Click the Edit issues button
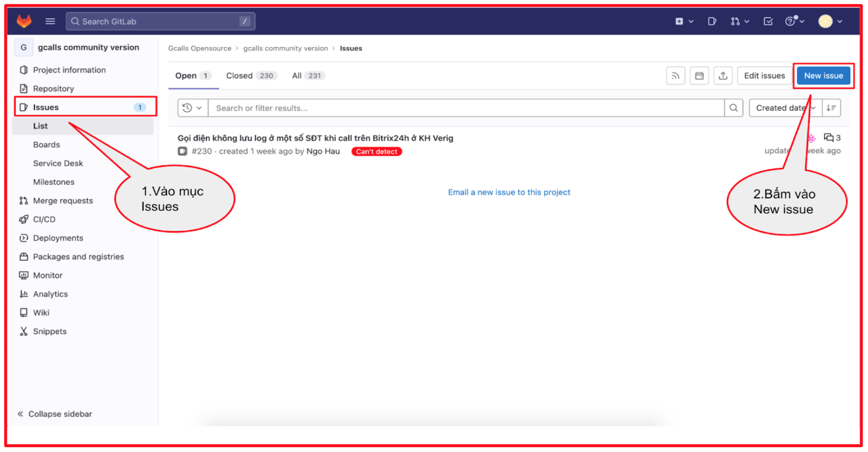The image size is (868, 452). [764, 76]
